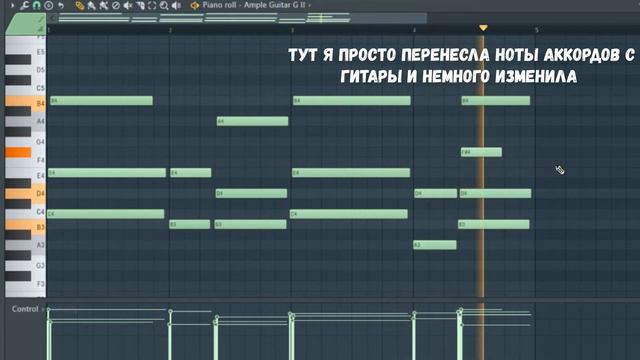Select the Slice tool icon

[x=140, y=5]
